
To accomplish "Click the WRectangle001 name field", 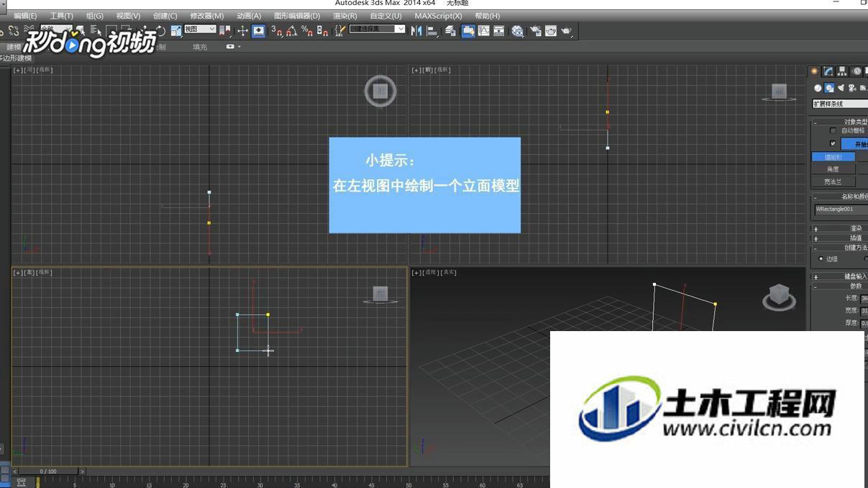I will pyautogui.click(x=841, y=209).
